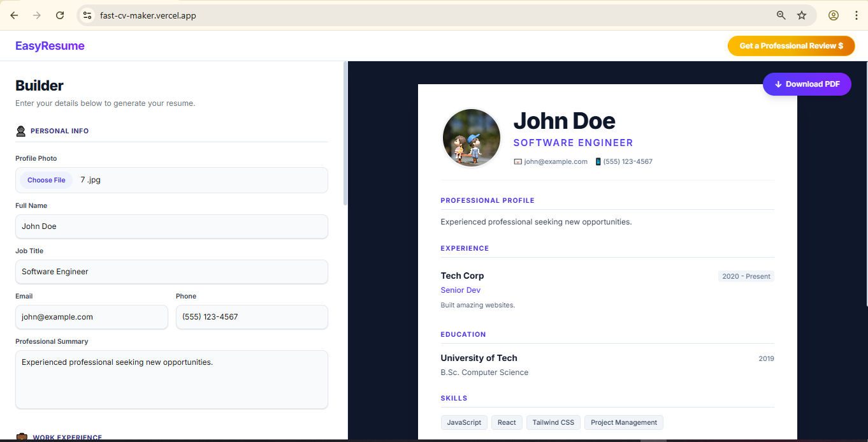
Task: Click inside the Full Name field
Action: [171, 226]
